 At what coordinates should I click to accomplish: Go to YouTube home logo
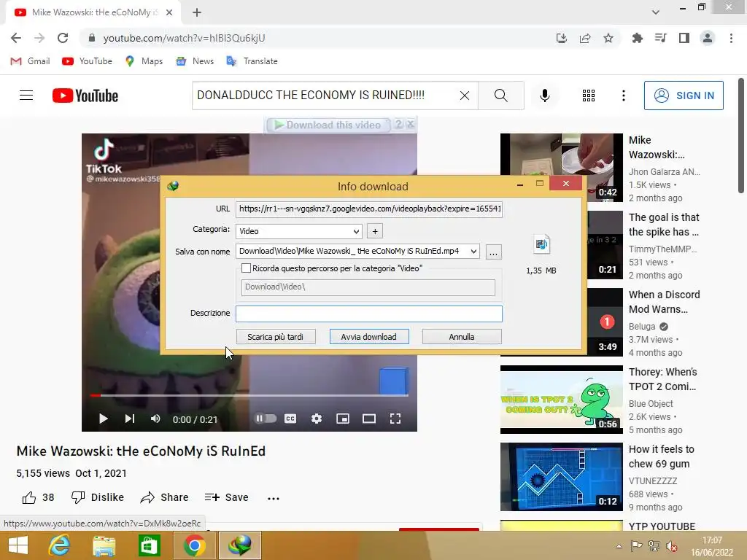(x=85, y=96)
